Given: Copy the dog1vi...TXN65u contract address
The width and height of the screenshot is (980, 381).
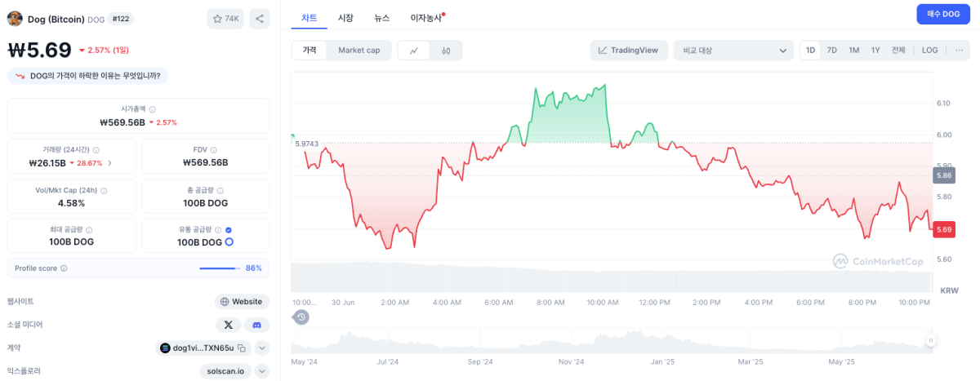Looking at the screenshot, I should click(241, 348).
